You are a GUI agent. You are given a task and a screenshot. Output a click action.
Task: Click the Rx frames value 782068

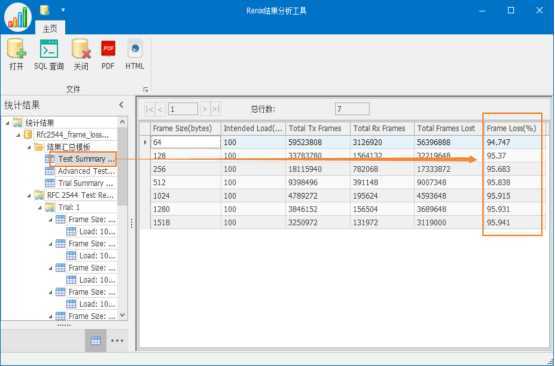point(365,169)
